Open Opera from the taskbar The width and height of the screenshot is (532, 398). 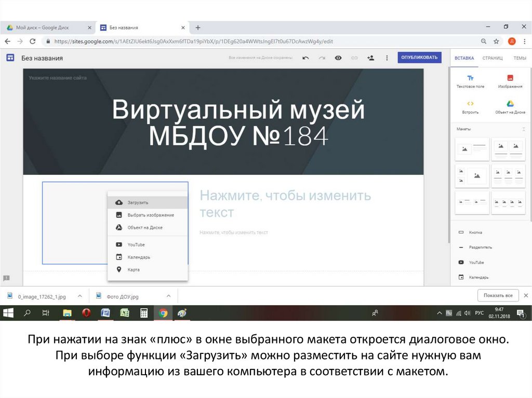point(86,313)
